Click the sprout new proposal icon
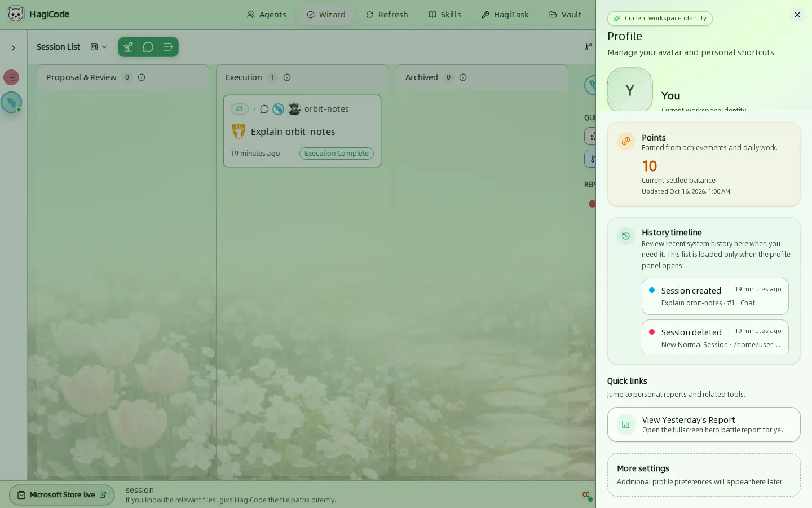Viewport: 812px width, 508px height. coord(128,47)
